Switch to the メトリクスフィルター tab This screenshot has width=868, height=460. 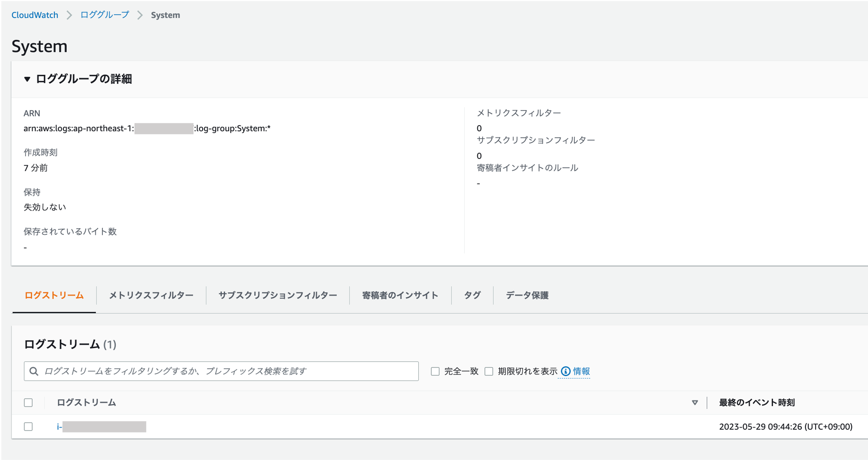[x=151, y=295]
